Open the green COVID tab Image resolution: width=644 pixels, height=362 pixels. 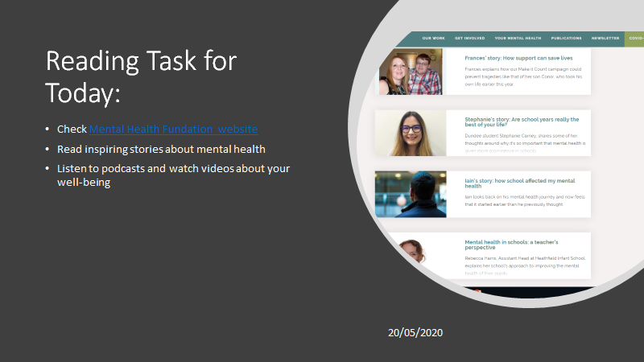(x=634, y=39)
